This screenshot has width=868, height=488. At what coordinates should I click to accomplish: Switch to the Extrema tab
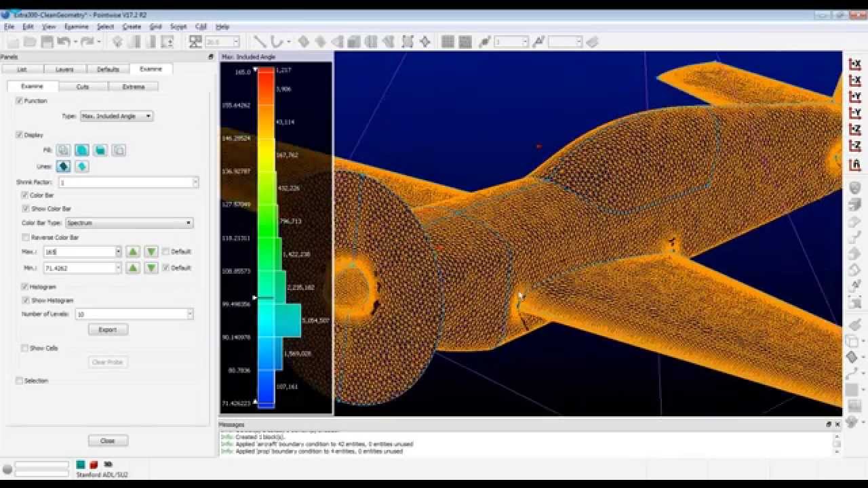pos(134,87)
